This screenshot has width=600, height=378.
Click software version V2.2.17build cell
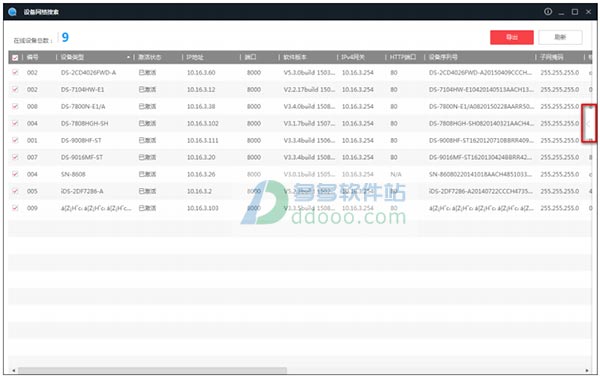[x=309, y=89]
